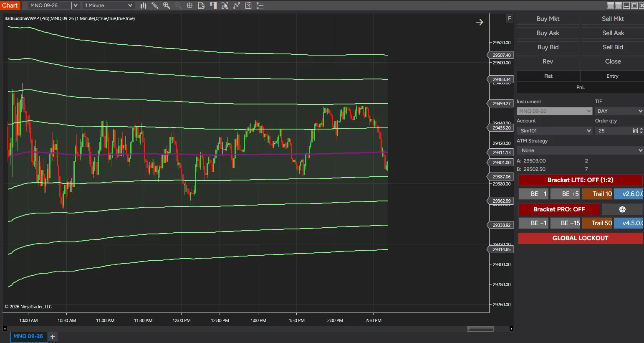Screen dimensions: 644x343
Task: Click the instrument field MNQ 09-26 in toolbar
Action: [49, 5]
